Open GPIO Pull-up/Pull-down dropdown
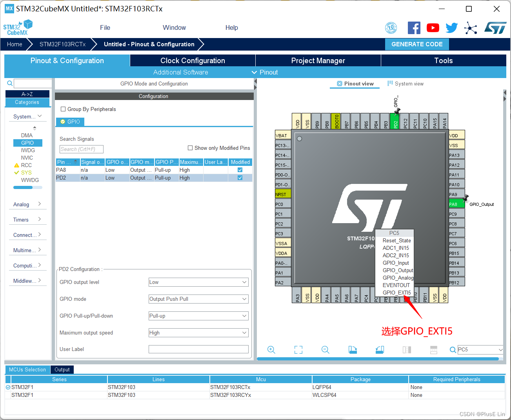The height and width of the screenshot is (420, 511). 198,316
